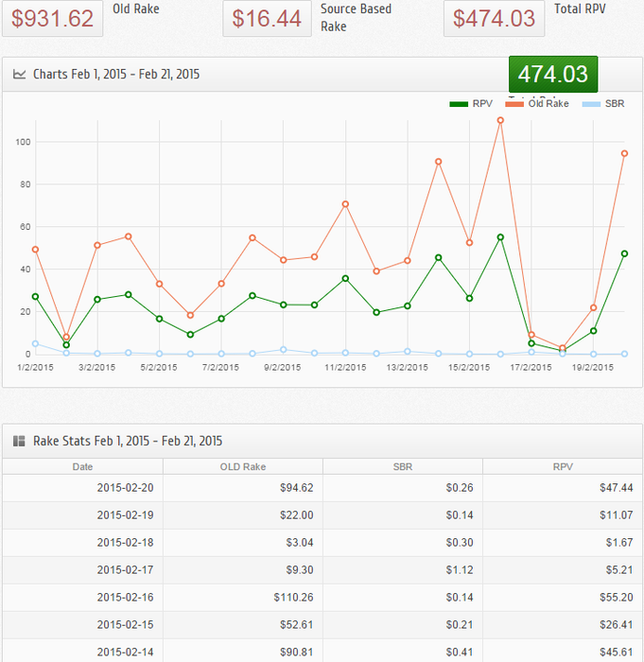The height and width of the screenshot is (662, 644).
Task: Click the $47.44 RPV cell
Action: click(x=563, y=488)
